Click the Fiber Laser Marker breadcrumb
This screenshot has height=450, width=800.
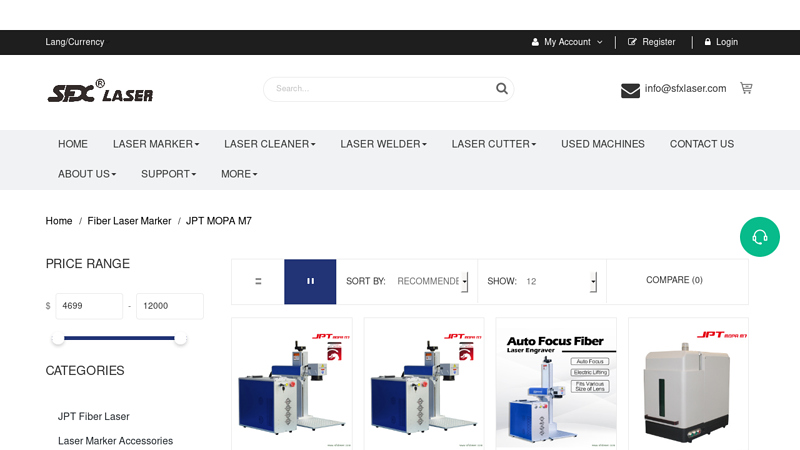(129, 221)
